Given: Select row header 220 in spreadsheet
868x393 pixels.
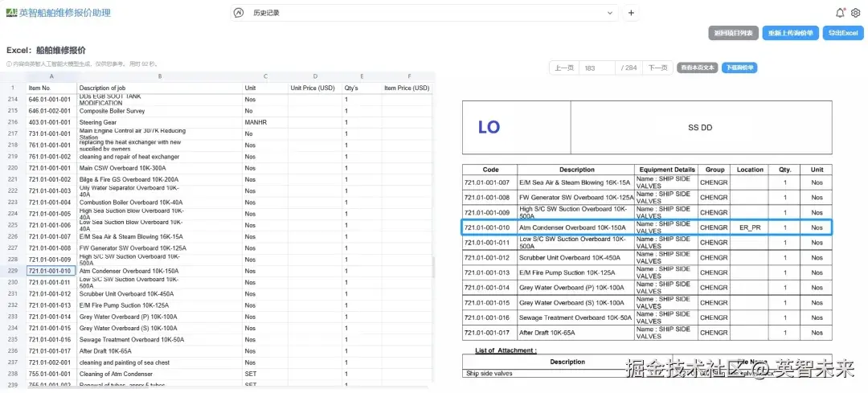Looking at the screenshot, I should [x=13, y=168].
